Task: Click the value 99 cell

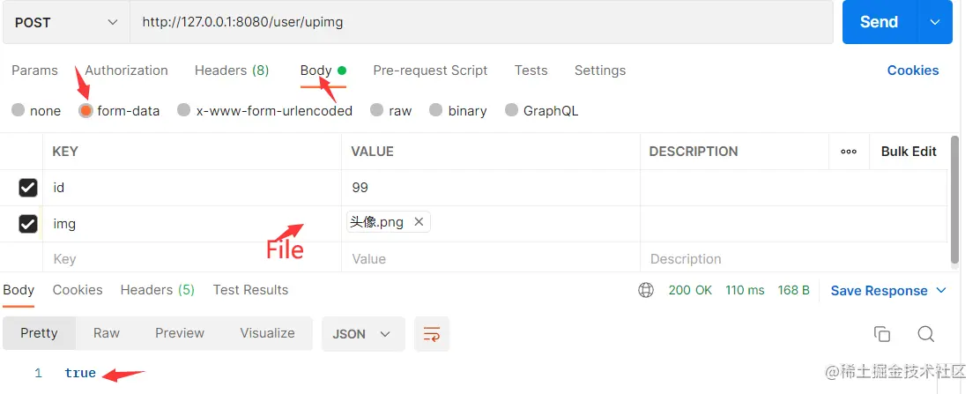Action: coord(491,188)
